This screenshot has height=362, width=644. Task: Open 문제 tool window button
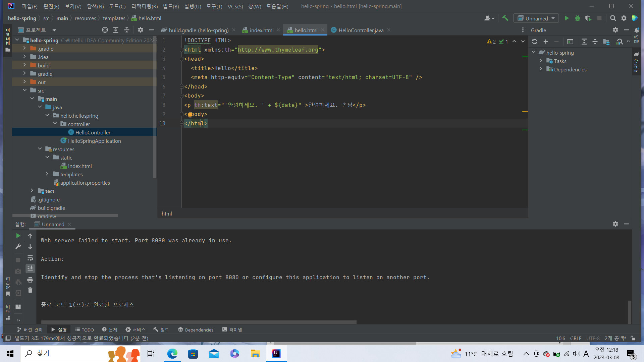[x=110, y=330]
